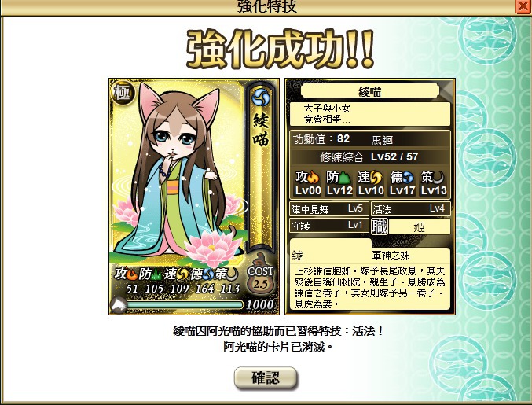The width and height of the screenshot is (532, 405).
Task: Click the green troop gauge showing 1000
Action: click(185, 305)
